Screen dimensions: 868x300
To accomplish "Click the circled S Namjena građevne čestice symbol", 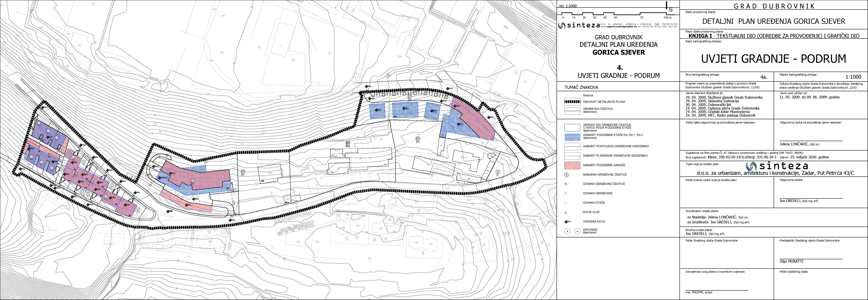I will [566, 175].
